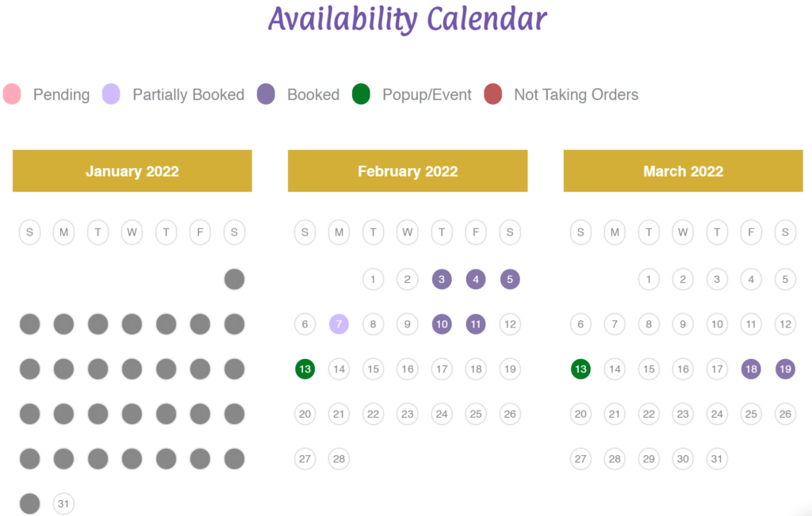Pick partially booked February 7
812x516 pixels.
pos(339,324)
